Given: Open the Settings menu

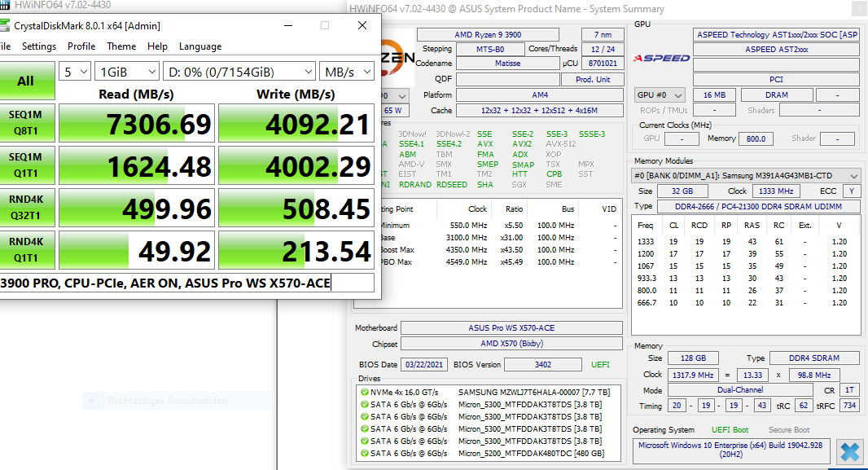Looking at the screenshot, I should click(39, 46).
